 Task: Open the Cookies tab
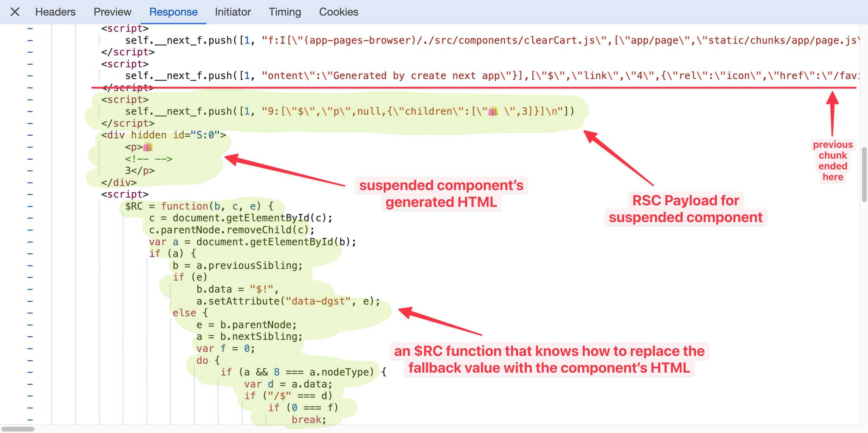tap(338, 12)
